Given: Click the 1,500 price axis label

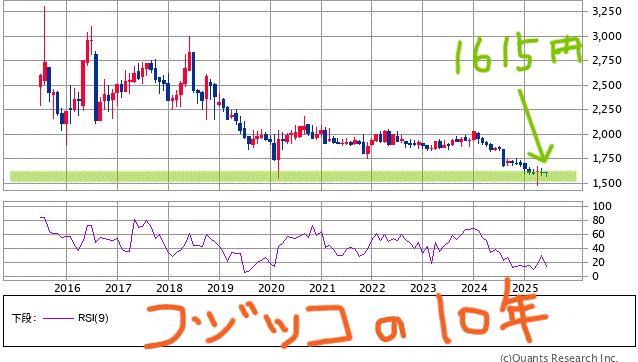Looking at the screenshot, I should (607, 183).
